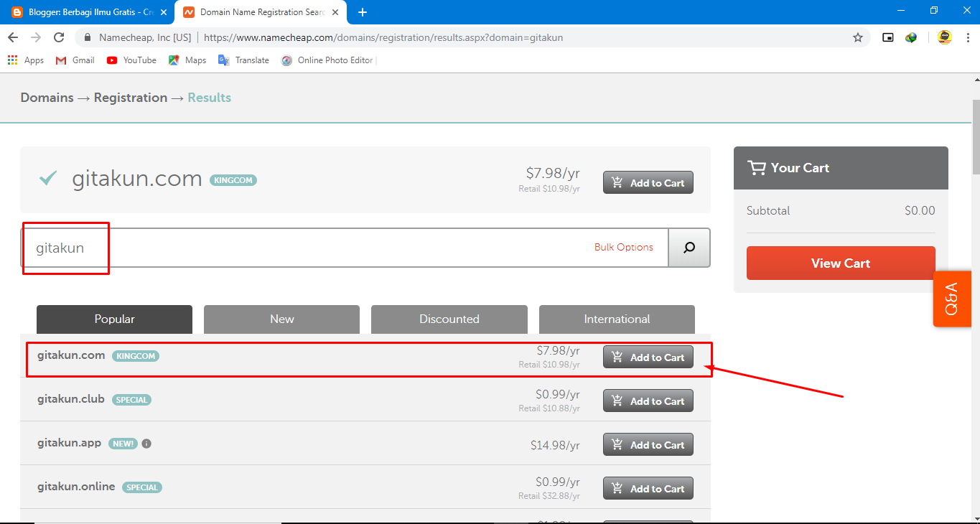Click the extension icon beside the picture-in-picture icon

click(x=911, y=37)
